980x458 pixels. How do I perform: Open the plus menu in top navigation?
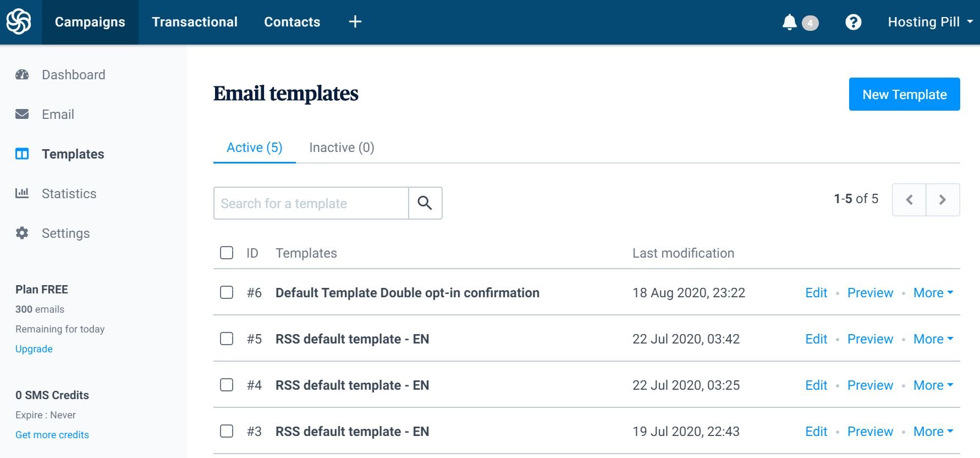(355, 22)
